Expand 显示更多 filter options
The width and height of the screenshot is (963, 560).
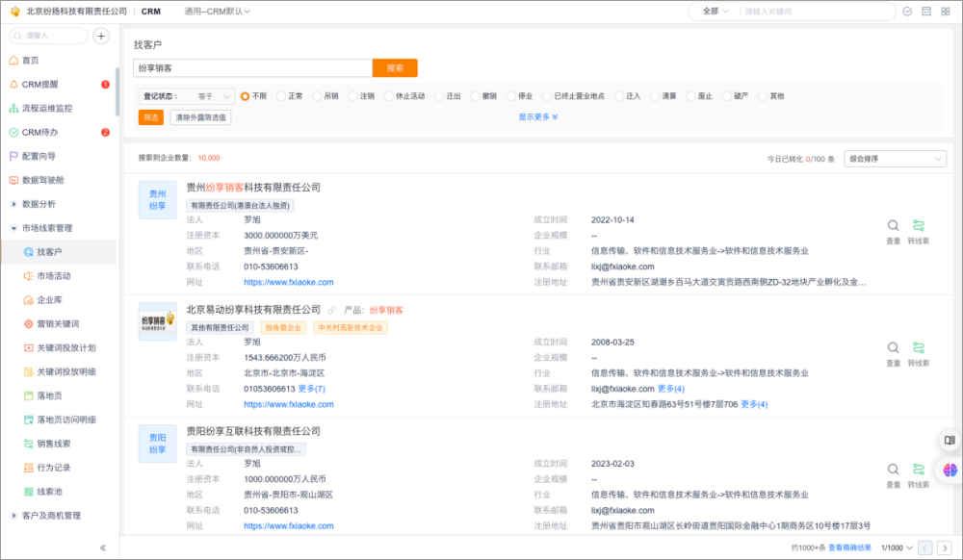pos(538,116)
